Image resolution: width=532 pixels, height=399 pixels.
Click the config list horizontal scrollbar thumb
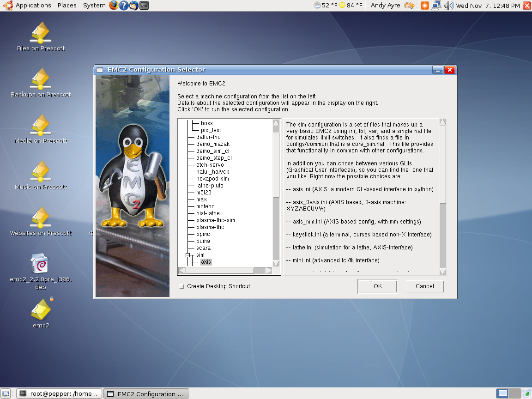(x=219, y=271)
